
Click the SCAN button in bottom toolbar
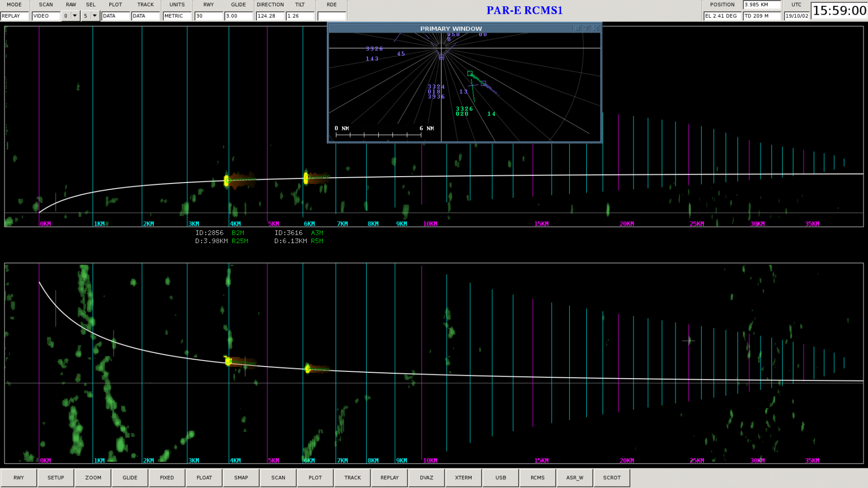[x=278, y=478]
